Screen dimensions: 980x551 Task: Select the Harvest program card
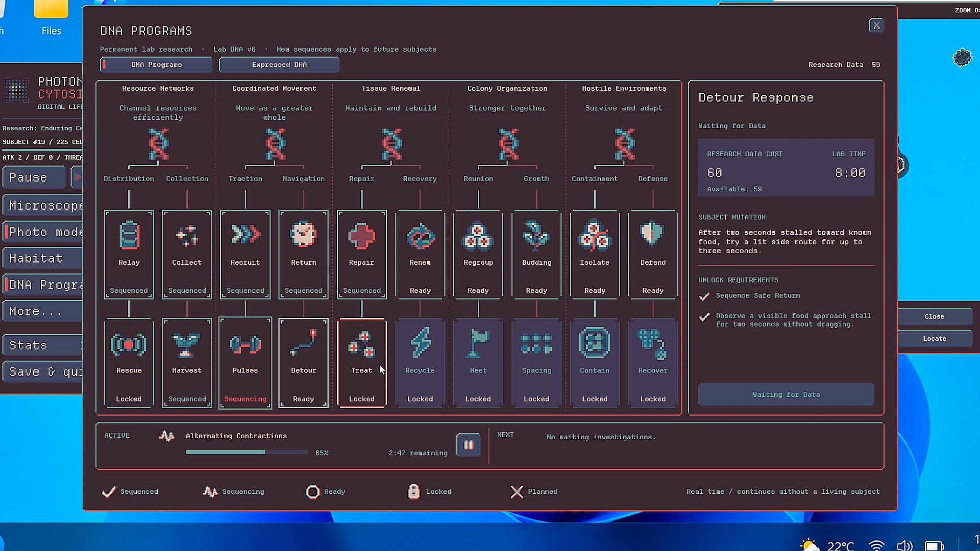coord(187,363)
